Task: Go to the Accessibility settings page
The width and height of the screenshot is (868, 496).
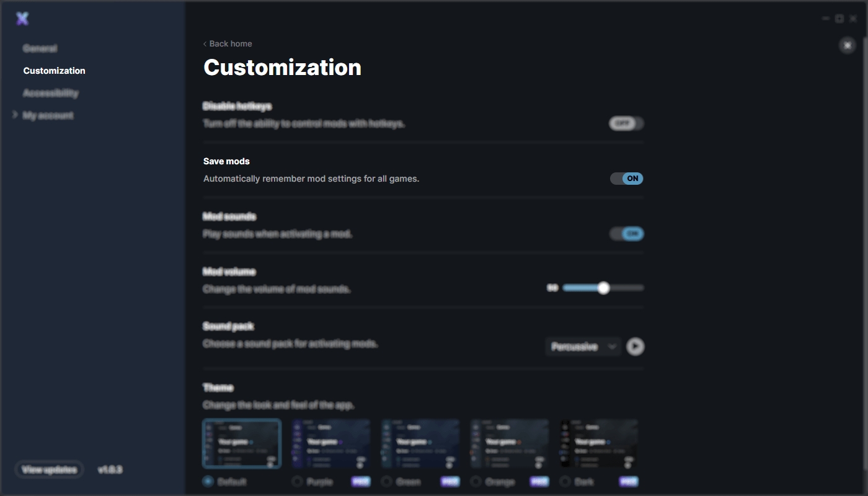Action: coord(51,93)
